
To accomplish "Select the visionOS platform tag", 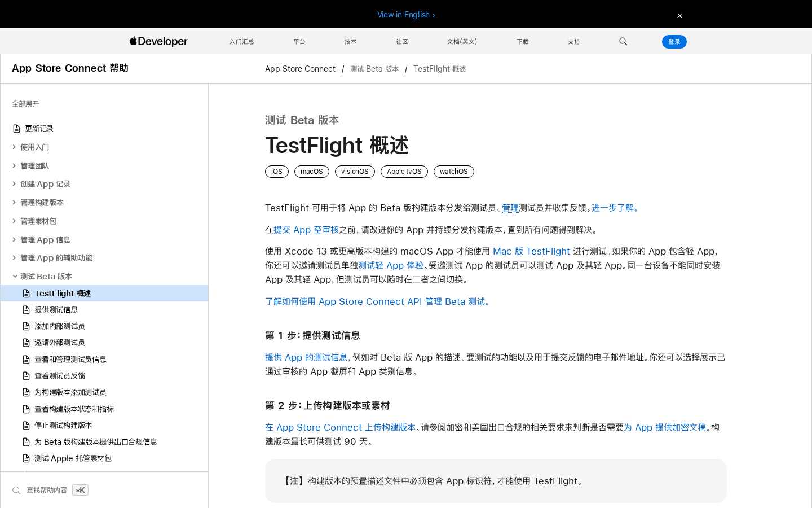I will 355,172.
